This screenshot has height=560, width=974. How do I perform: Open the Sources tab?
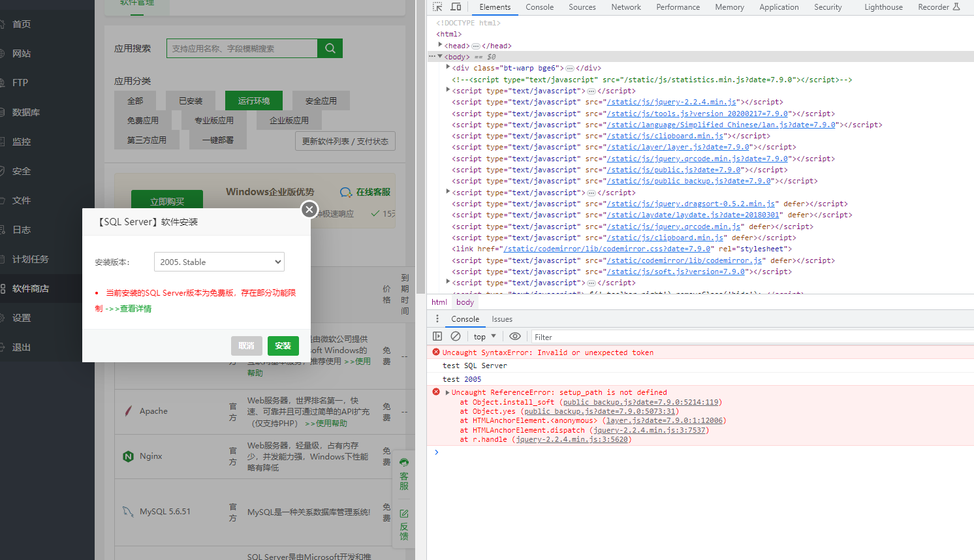[582, 7]
